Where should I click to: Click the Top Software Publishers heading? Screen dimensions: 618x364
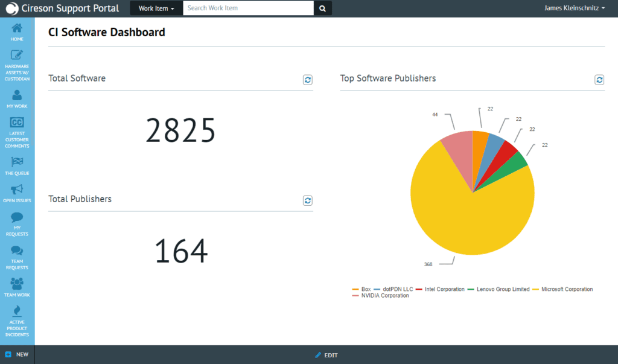point(388,78)
